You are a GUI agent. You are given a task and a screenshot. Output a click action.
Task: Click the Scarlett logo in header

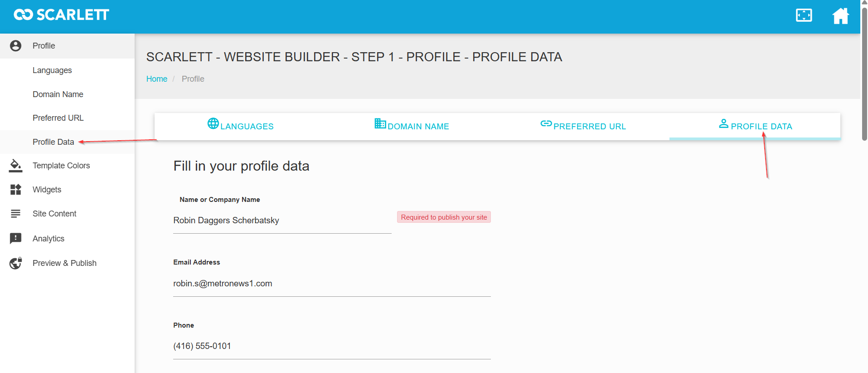coord(61,15)
